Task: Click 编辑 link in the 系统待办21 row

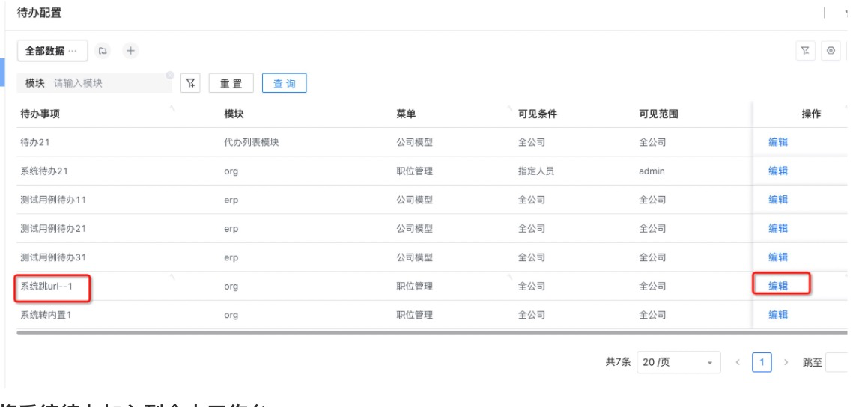Action: (x=778, y=171)
